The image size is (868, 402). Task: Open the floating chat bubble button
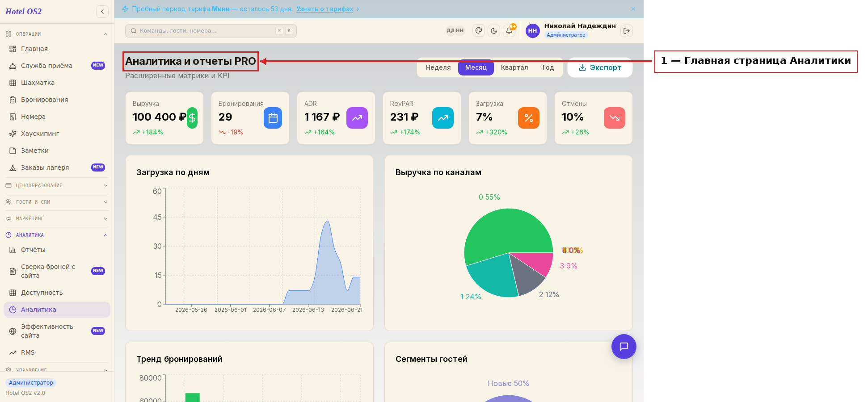pyautogui.click(x=624, y=347)
